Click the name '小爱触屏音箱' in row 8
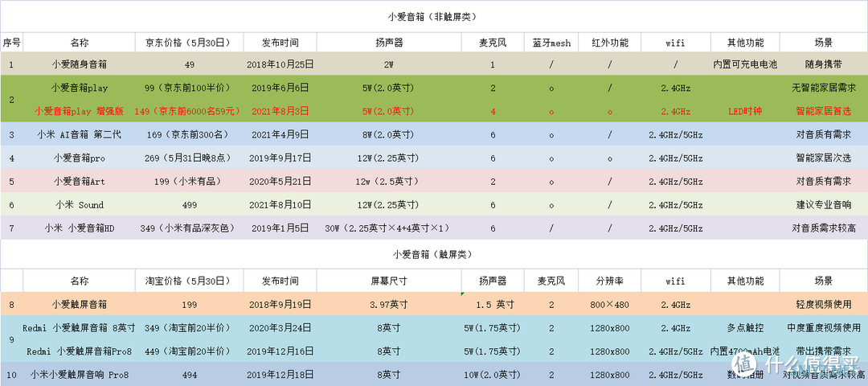 80,304
